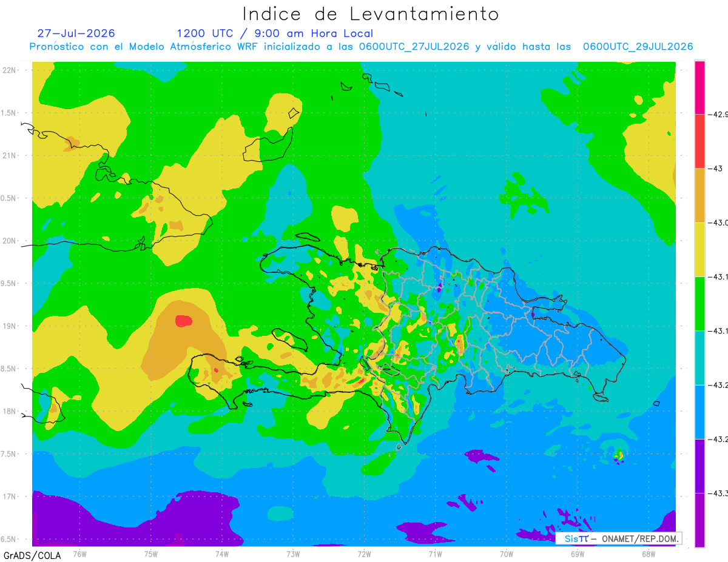Image resolution: width=728 pixels, height=562 pixels.
Task: Click the '74W' longitude label
Action: point(222,554)
